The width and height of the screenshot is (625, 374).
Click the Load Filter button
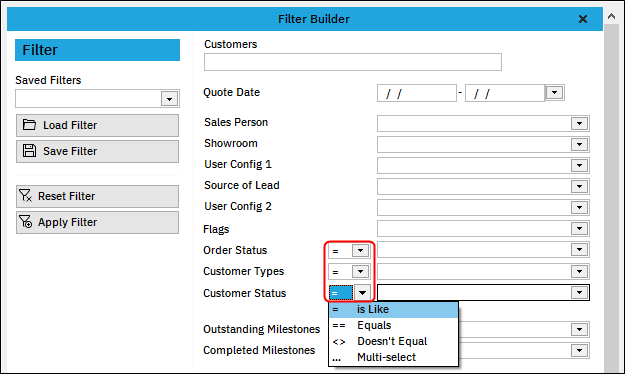point(97,125)
